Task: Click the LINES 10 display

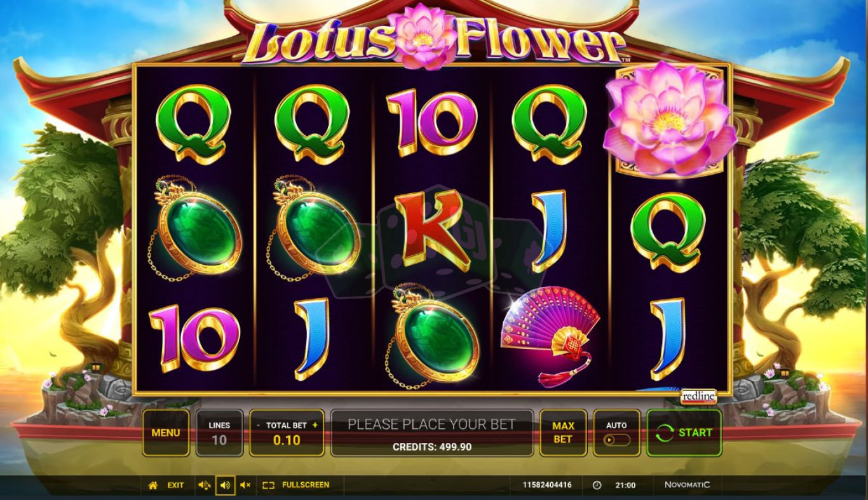Action: (x=219, y=433)
